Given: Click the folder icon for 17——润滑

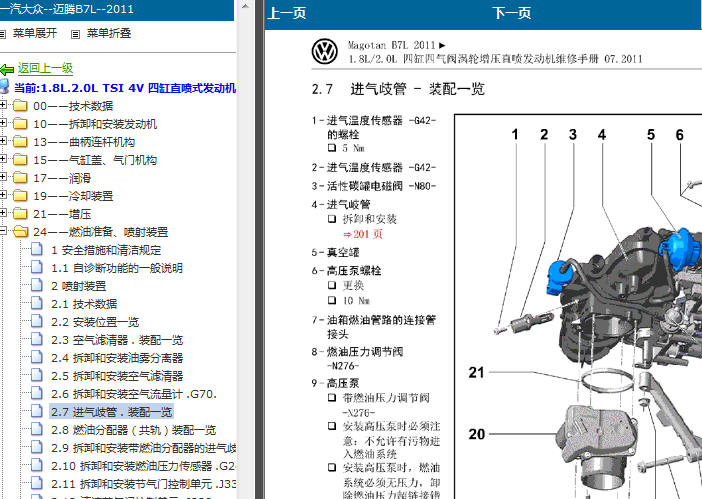Looking at the screenshot, I should point(20,177).
